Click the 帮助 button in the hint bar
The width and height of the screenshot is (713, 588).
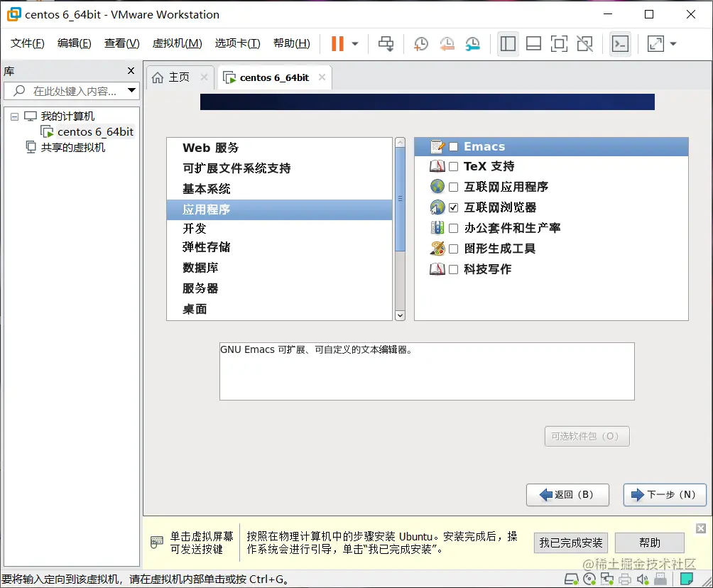[649, 543]
